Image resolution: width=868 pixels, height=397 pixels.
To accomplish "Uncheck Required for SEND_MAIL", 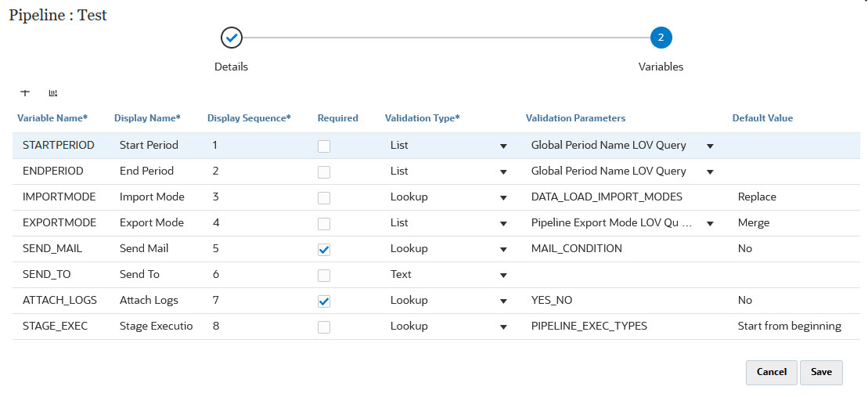I will click(x=324, y=250).
